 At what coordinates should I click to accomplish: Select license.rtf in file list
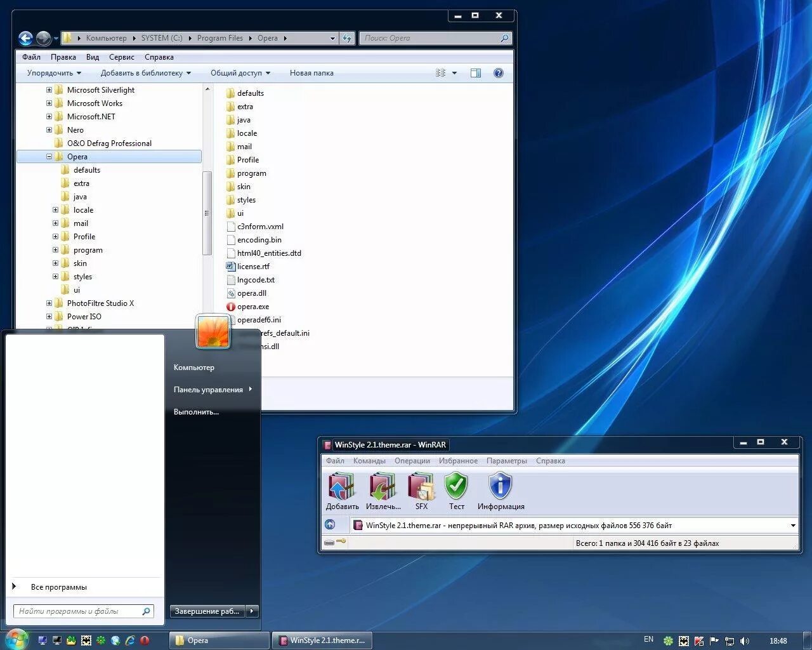coord(247,267)
